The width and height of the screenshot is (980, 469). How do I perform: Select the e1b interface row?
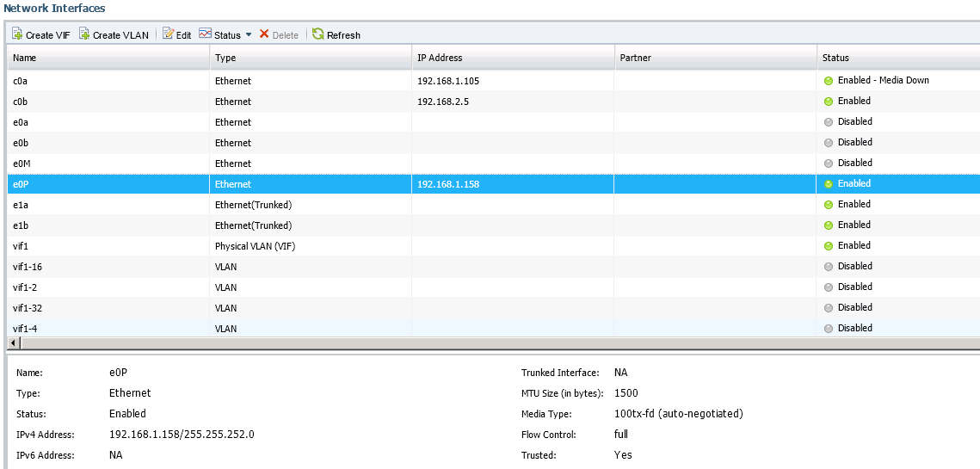(493, 225)
